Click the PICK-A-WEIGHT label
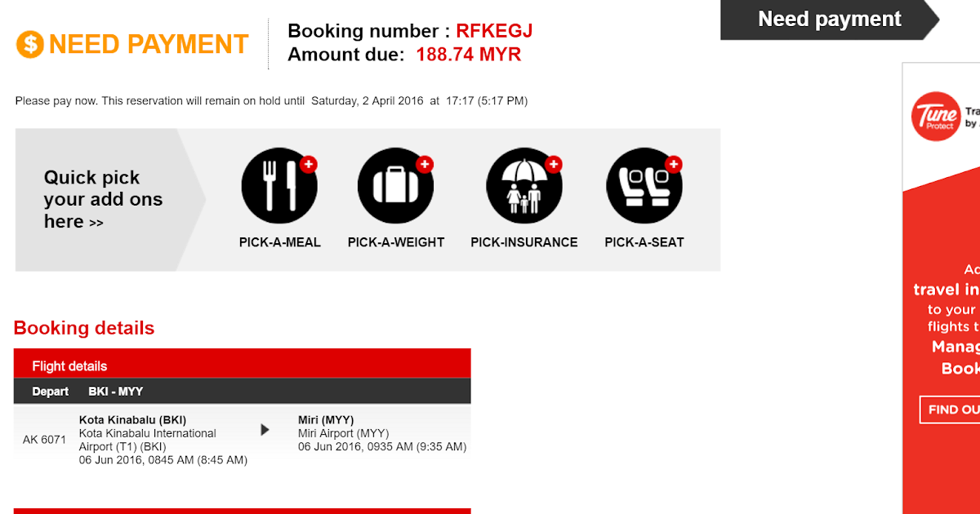 pyautogui.click(x=395, y=242)
